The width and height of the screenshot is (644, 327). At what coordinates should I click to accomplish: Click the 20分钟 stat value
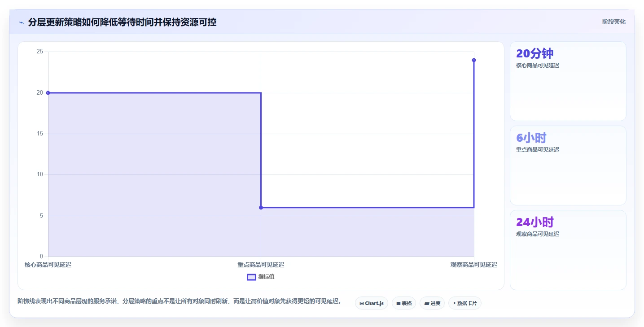point(534,53)
